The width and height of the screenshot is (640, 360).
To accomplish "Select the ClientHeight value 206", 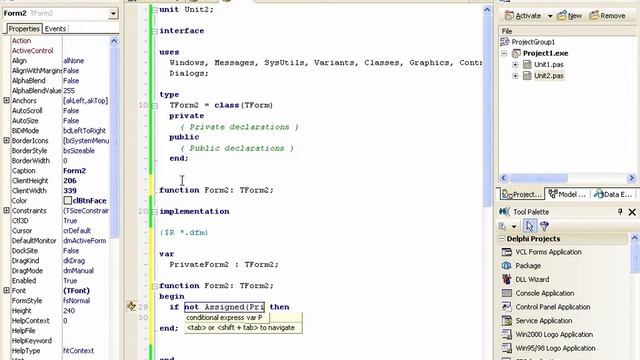I will (70, 181).
